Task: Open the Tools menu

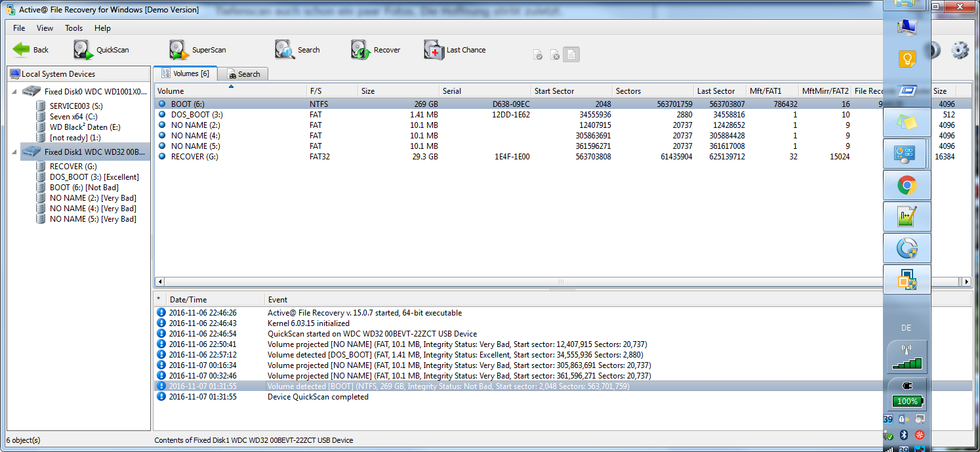Action: click(73, 28)
